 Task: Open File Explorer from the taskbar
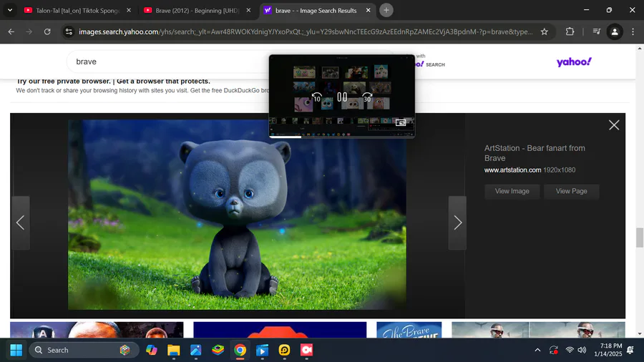(173, 350)
